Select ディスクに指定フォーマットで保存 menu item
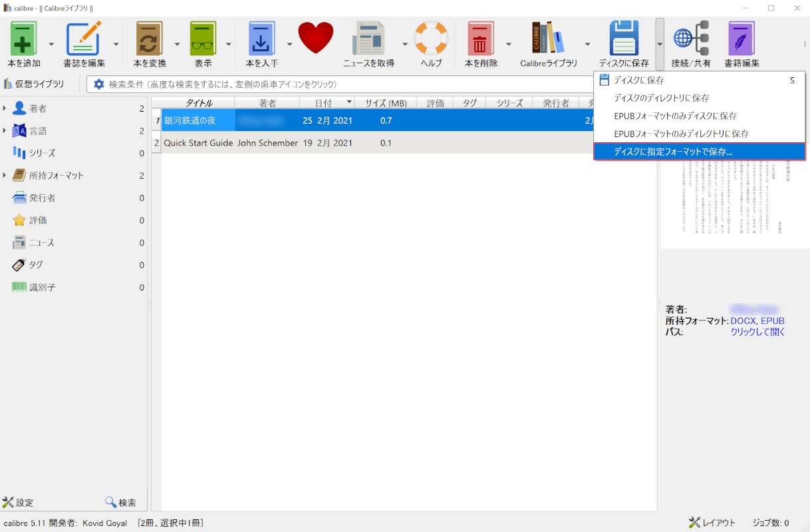The image size is (810, 532). click(672, 152)
